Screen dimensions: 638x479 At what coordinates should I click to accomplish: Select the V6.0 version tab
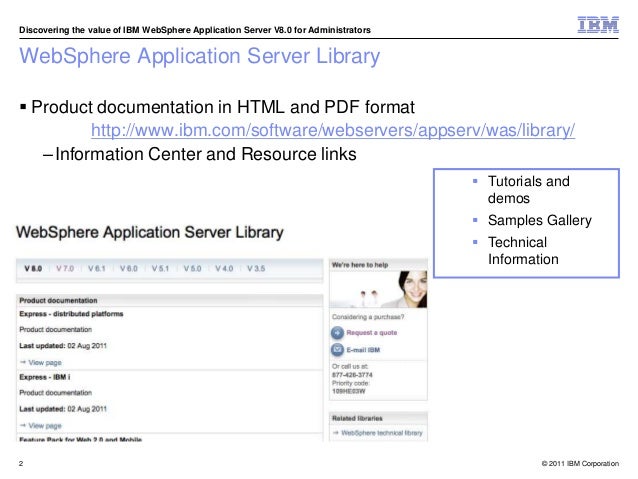click(129, 269)
